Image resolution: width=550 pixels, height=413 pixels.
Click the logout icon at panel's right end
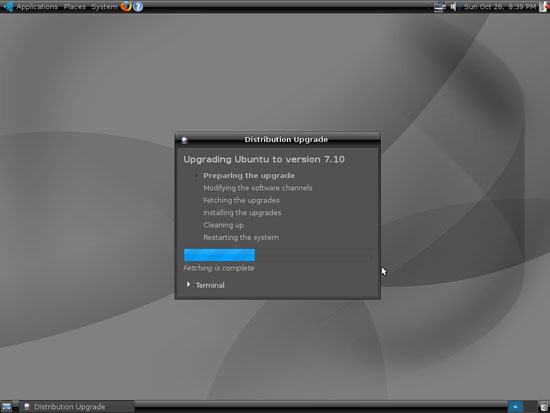pyautogui.click(x=545, y=7)
